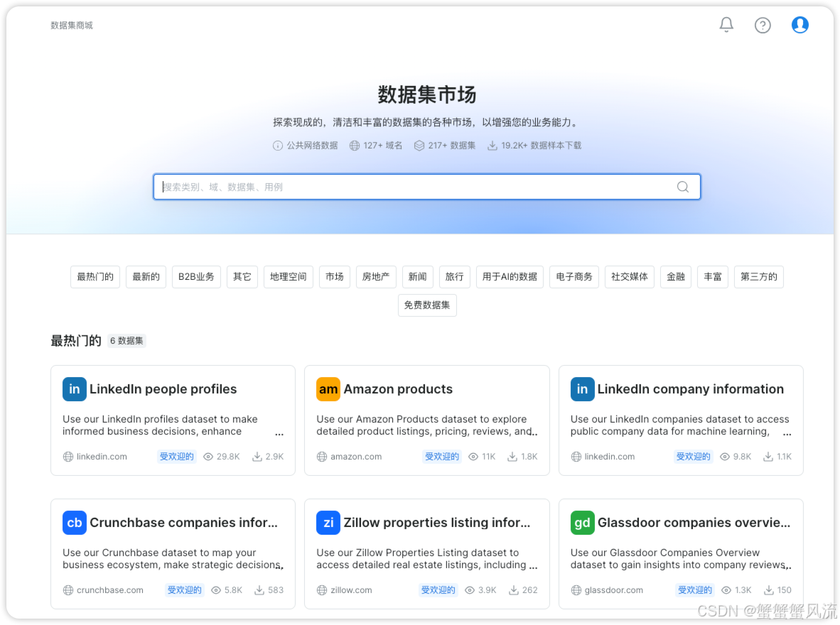Open the help question mark icon
The image size is (840, 625).
(763, 25)
